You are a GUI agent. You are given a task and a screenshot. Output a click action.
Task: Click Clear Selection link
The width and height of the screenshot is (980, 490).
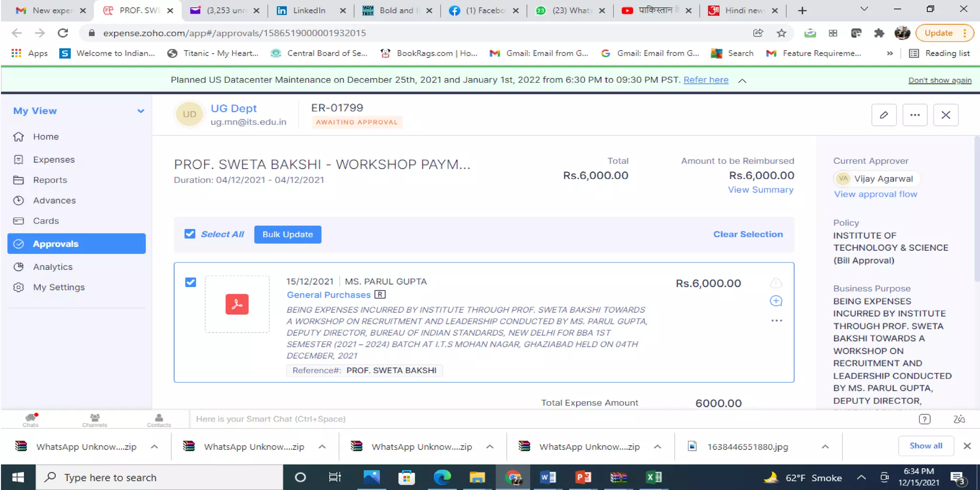[x=748, y=234]
